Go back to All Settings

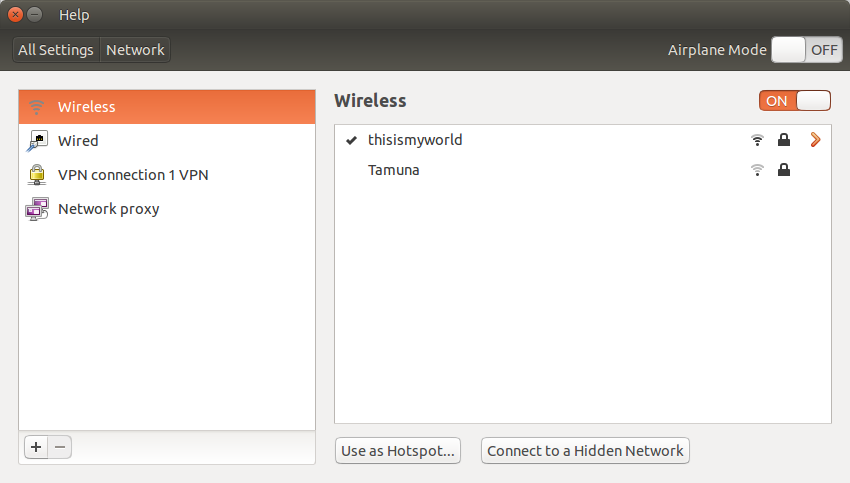[56, 50]
